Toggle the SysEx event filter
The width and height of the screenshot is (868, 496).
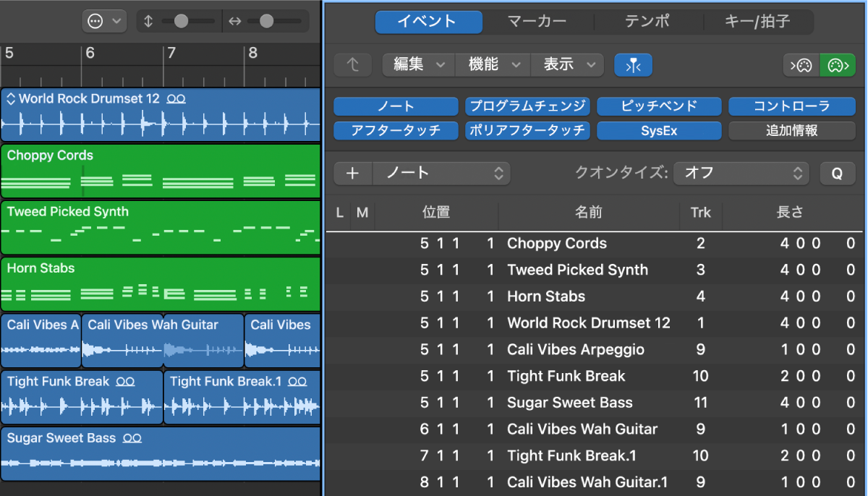click(x=659, y=131)
